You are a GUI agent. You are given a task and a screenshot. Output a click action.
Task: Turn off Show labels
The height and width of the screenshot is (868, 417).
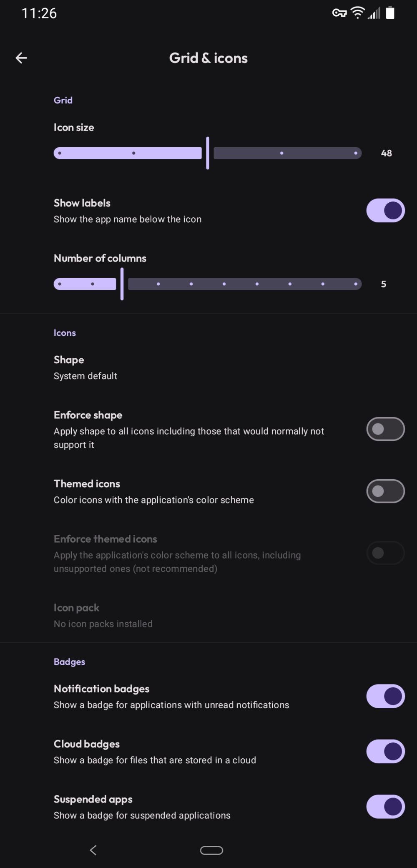pos(385,211)
